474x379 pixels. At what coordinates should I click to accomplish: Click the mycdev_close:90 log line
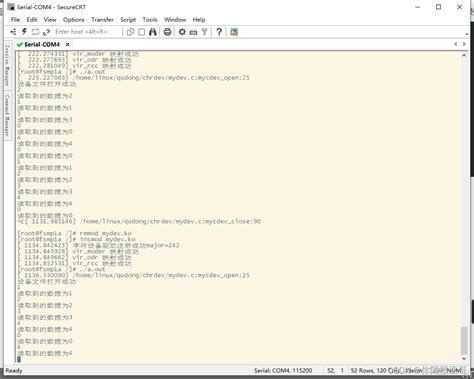[x=139, y=221]
